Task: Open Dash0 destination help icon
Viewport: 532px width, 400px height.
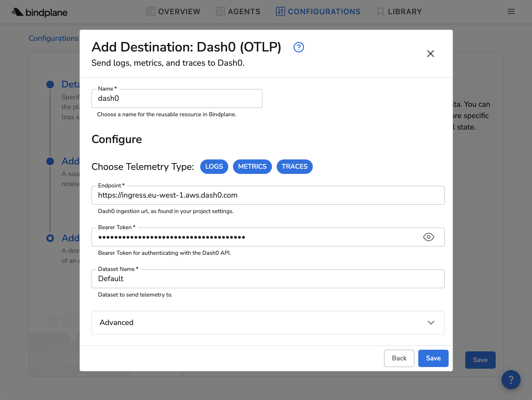Action: 299,47
